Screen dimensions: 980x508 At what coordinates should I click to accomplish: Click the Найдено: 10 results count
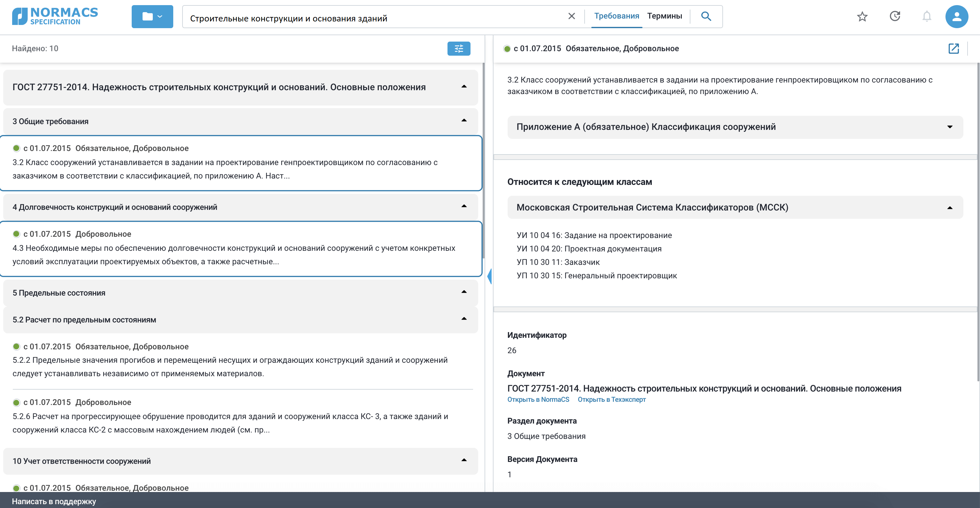tap(35, 48)
